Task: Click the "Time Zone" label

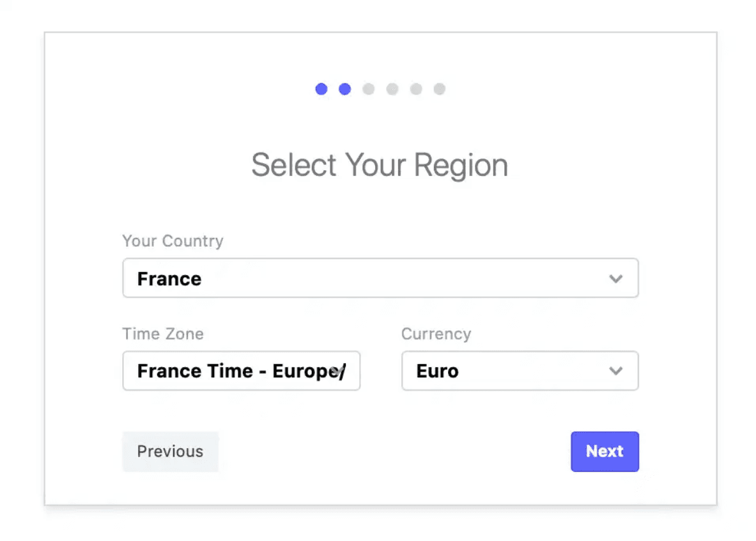Action: (163, 334)
